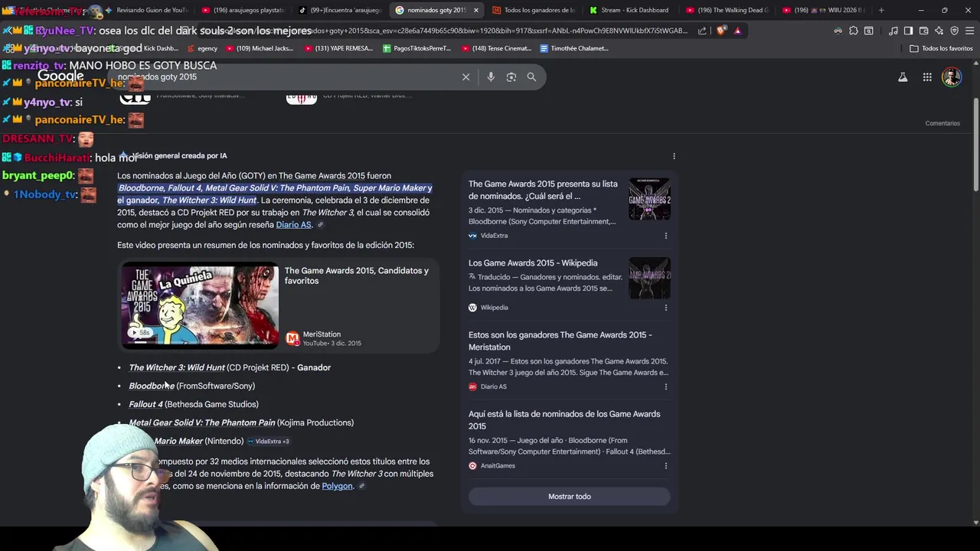Open the screenshot search toolbar icon

(868, 31)
